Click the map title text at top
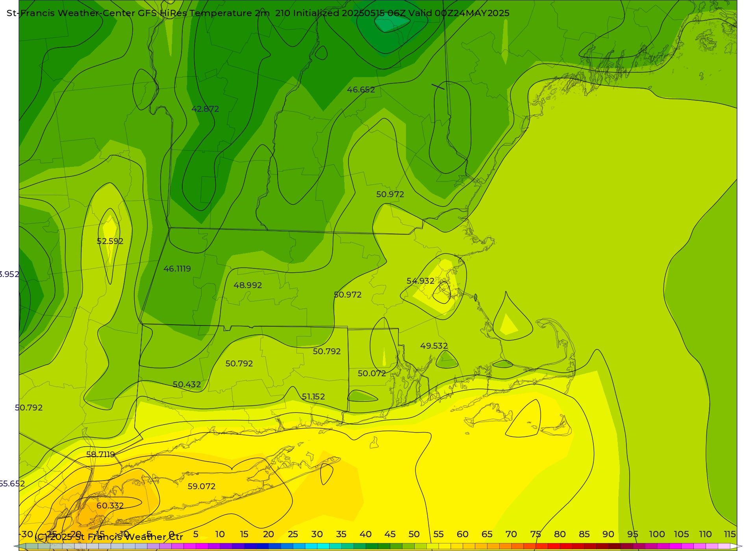Viewport: 756px width, 551px height. pos(258,13)
